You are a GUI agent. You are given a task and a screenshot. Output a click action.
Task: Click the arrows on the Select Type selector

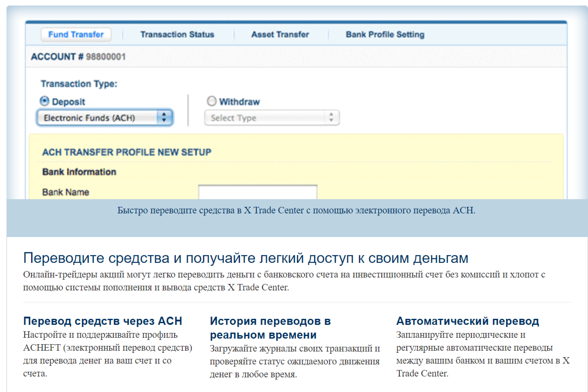331,118
